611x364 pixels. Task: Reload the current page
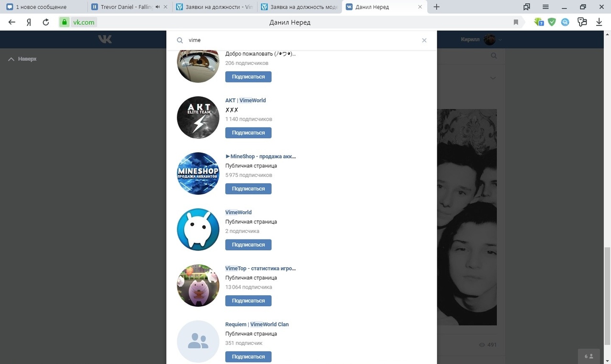[x=46, y=22]
